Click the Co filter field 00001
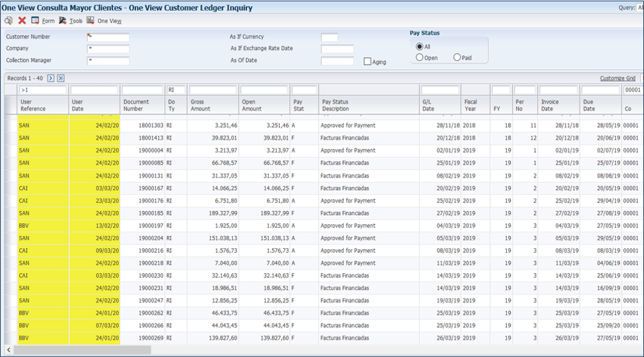644x357 pixels. pyautogui.click(x=632, y=90)
